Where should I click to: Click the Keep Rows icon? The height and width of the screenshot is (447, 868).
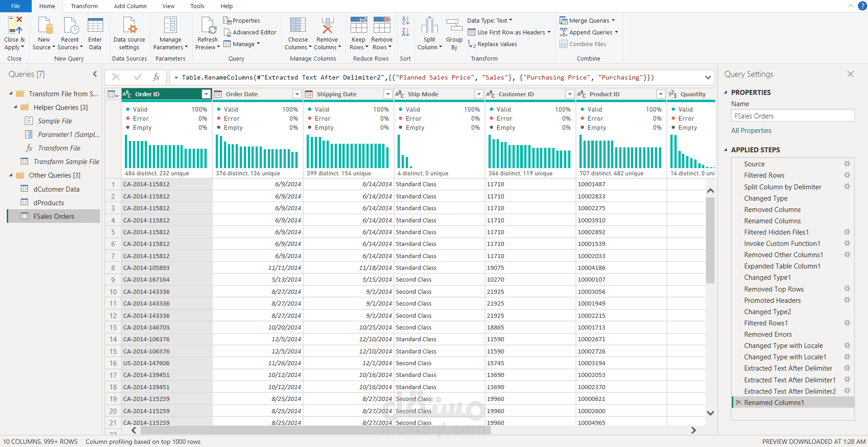[358, 26]
